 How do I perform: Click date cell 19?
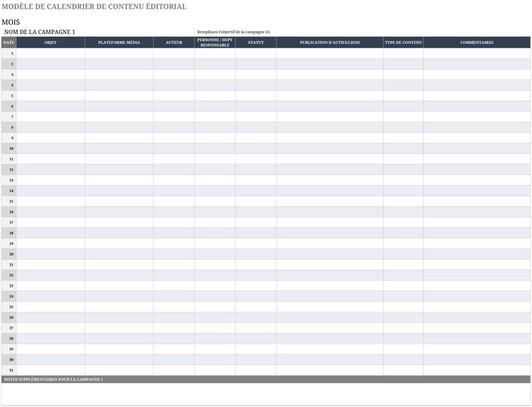9,243
